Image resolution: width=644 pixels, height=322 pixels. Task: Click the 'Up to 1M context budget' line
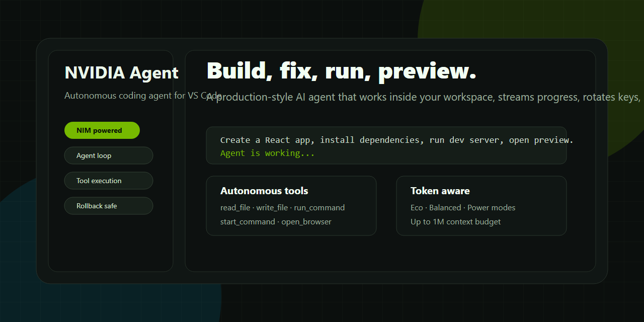[x=456, y=222]
